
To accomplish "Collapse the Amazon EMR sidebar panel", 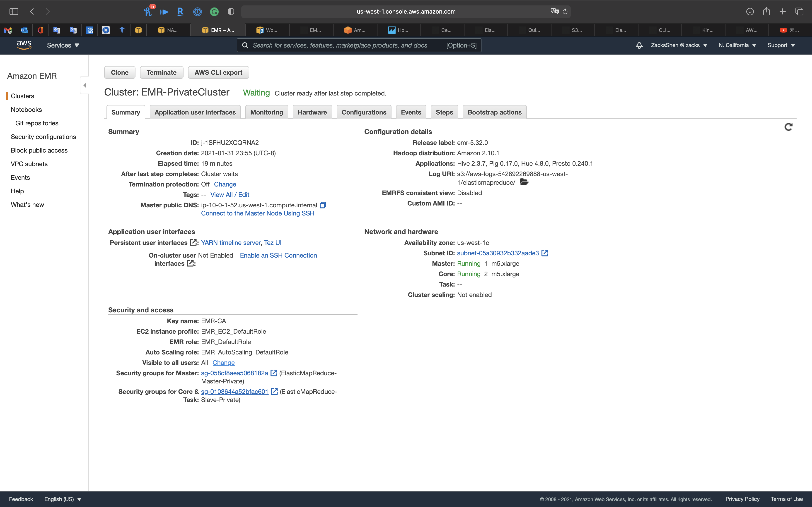I will pyautogui.click(x=85, y=85).
